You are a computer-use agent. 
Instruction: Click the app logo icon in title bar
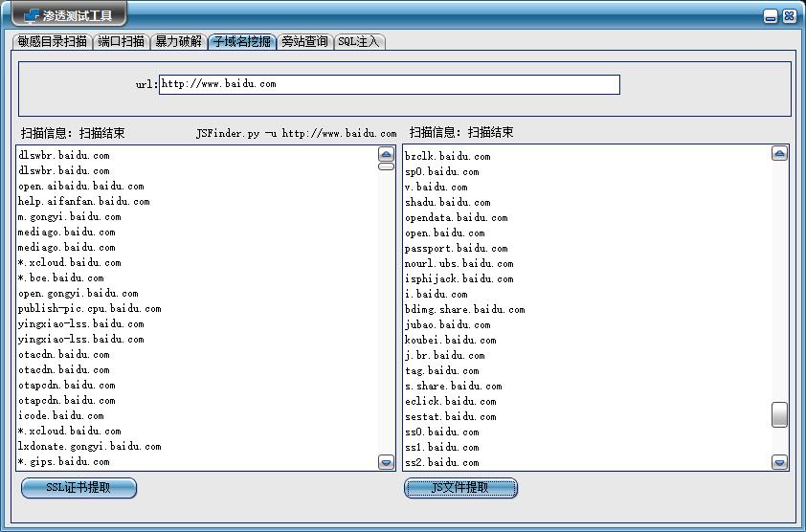tap(32, 16)
